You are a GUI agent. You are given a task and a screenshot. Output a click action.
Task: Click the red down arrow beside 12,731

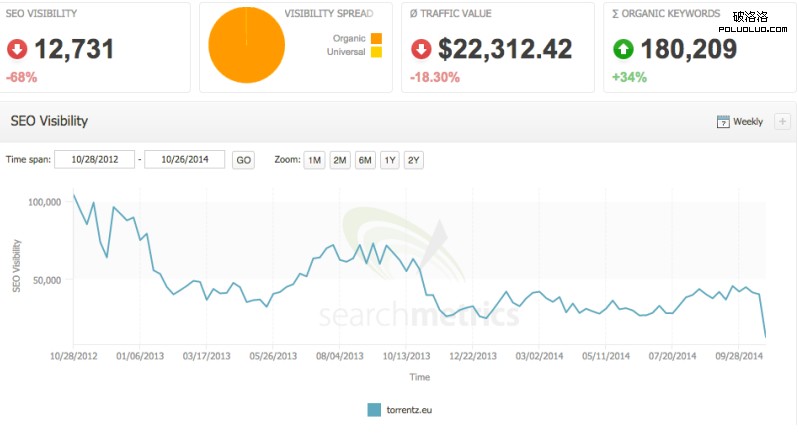[18, 49]
